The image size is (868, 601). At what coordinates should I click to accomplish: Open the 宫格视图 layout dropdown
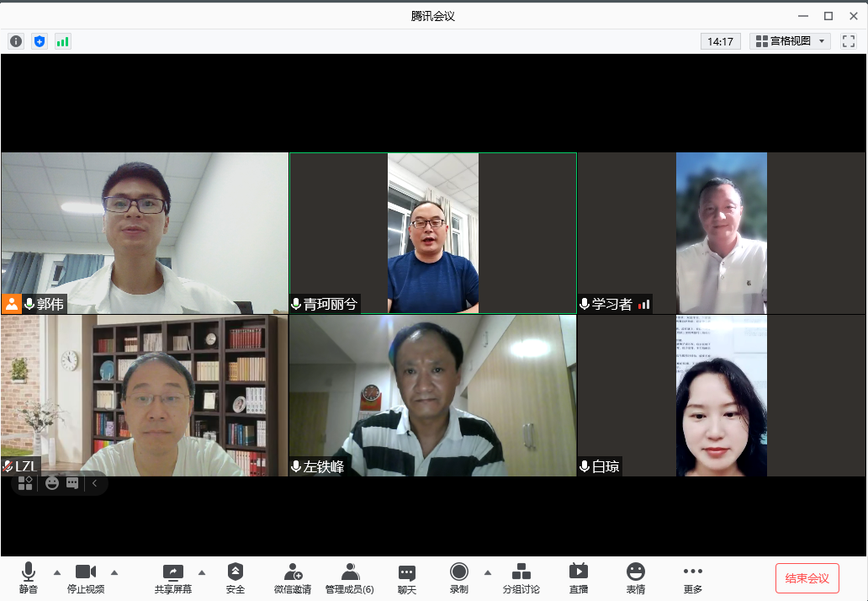point(791,41)
